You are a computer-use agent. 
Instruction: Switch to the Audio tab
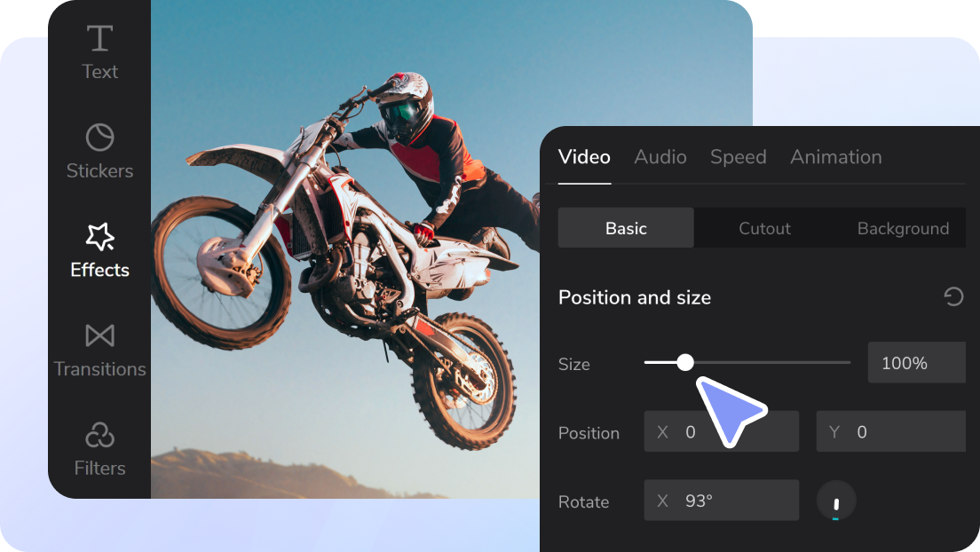click(x=660, y=157)
